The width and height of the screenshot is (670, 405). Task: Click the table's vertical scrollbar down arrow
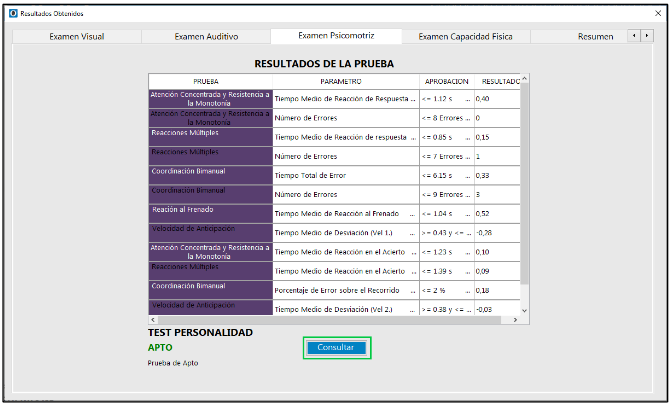[524, 310]
